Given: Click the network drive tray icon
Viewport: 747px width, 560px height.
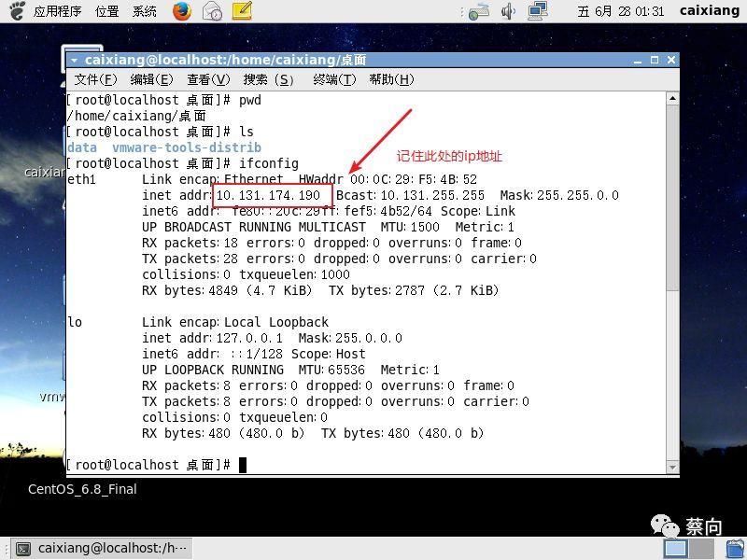Looking at the screenshot, I should click(478, 12).
